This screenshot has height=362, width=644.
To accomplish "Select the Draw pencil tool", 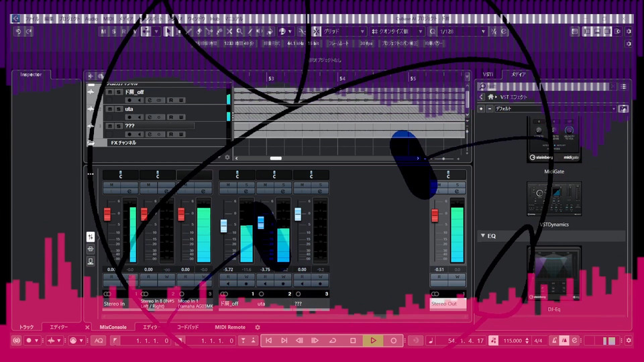I will 189,32.
